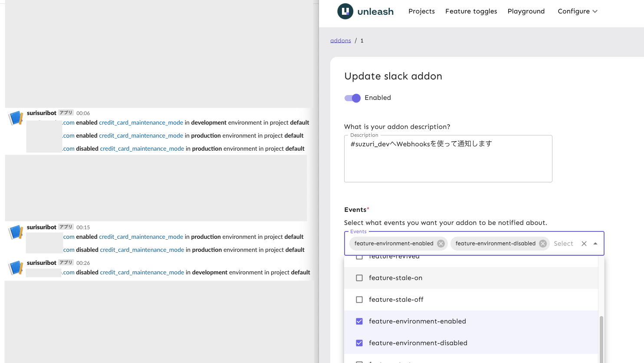Remove the feature-environment-enabled chip via its X icon
Viewport: 644px width, 363px height.
440,244
